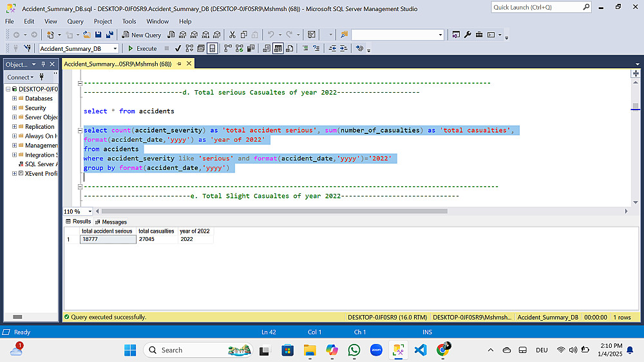Open the Query menu
The image size is (644, 362).
(x=75, y=21)
